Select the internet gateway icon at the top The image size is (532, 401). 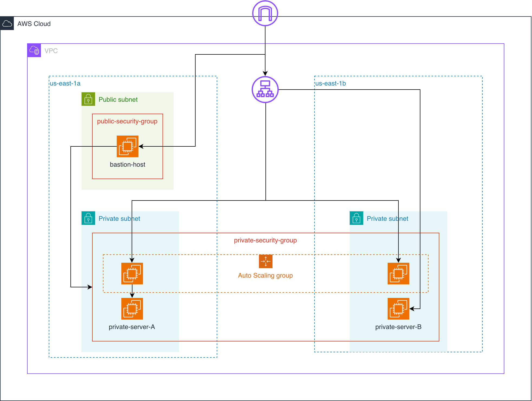click(265, 14)
